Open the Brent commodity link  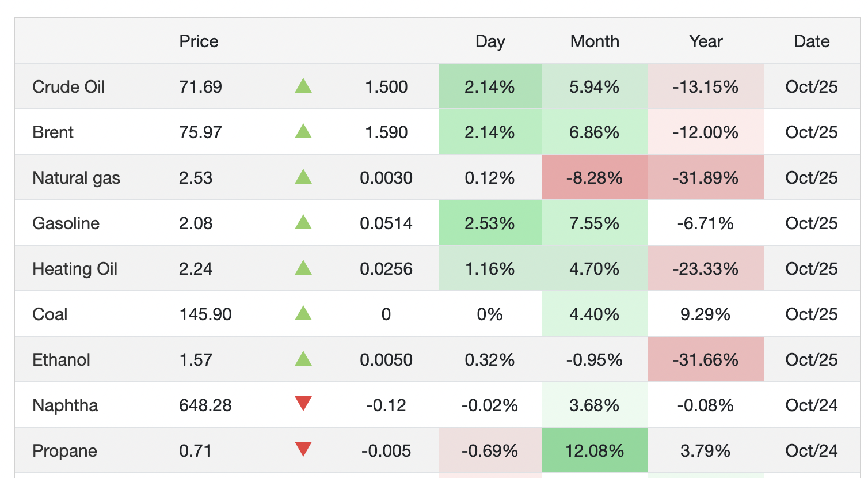(53, 132)
